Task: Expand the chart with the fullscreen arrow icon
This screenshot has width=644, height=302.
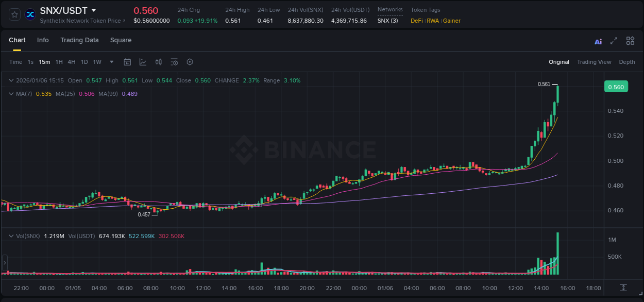Action: coord(613,40)
